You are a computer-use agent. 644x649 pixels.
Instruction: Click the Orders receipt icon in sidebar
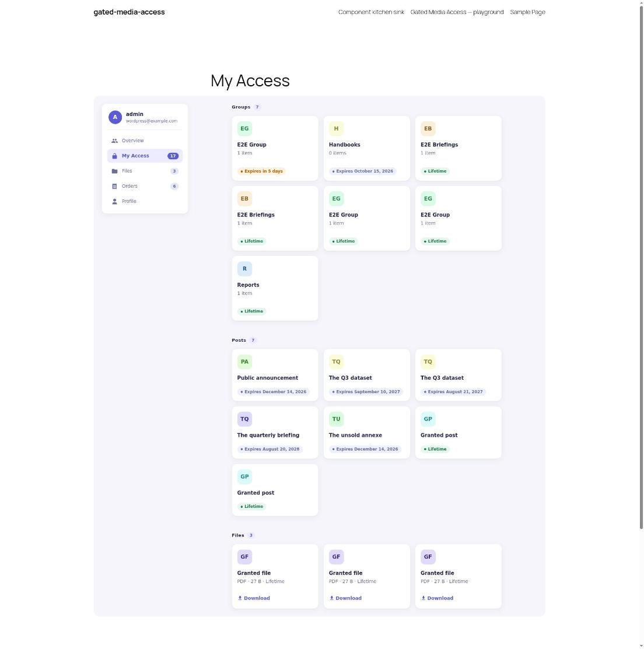pos(115,186)
